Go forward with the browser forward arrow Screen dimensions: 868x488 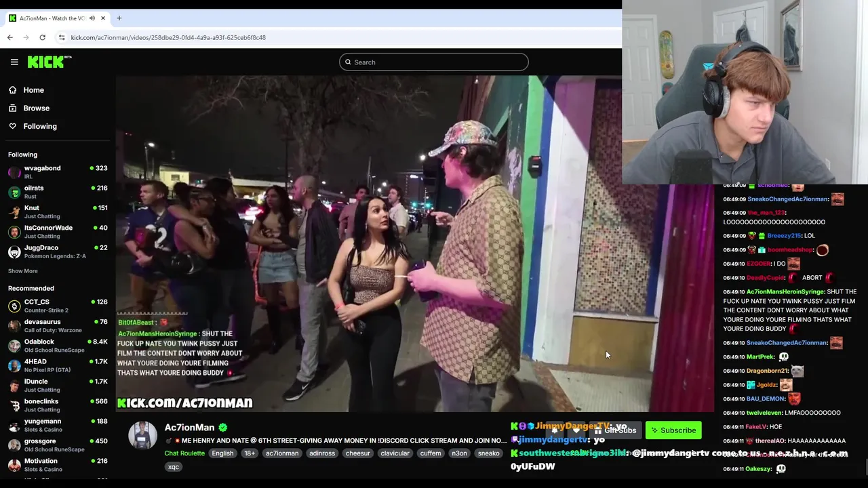coord(26,37)
